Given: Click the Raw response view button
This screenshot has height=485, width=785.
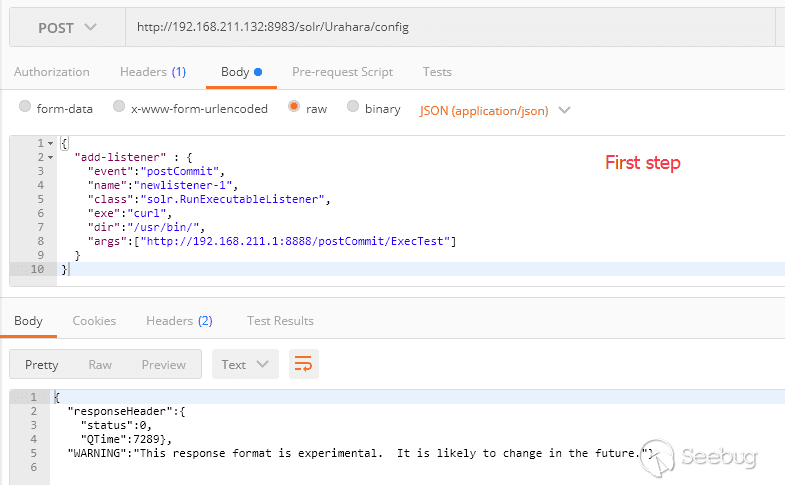Looking at the screenshot, I should tap(100, 364).
